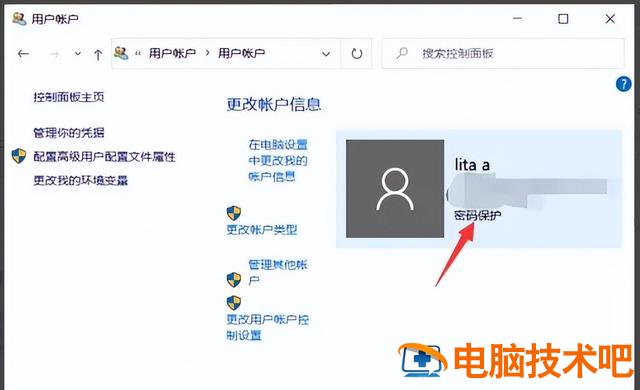The height and width of the screenshot is (390, 640).
Task: Go up one level with Up arrow
Action: click(98, 54)
